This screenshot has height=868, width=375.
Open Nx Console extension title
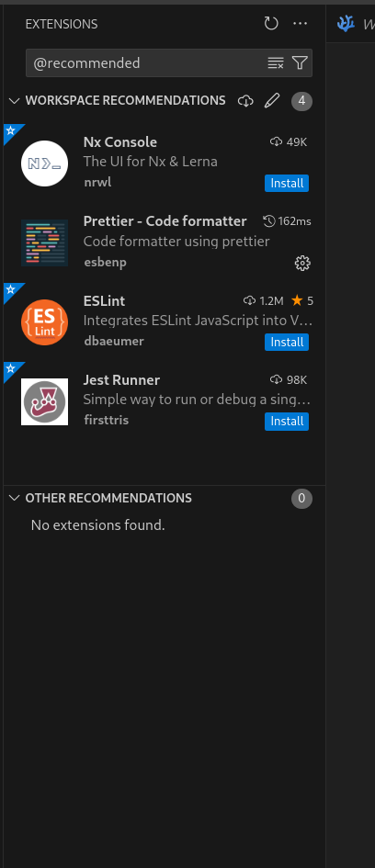tap(120, 142)
